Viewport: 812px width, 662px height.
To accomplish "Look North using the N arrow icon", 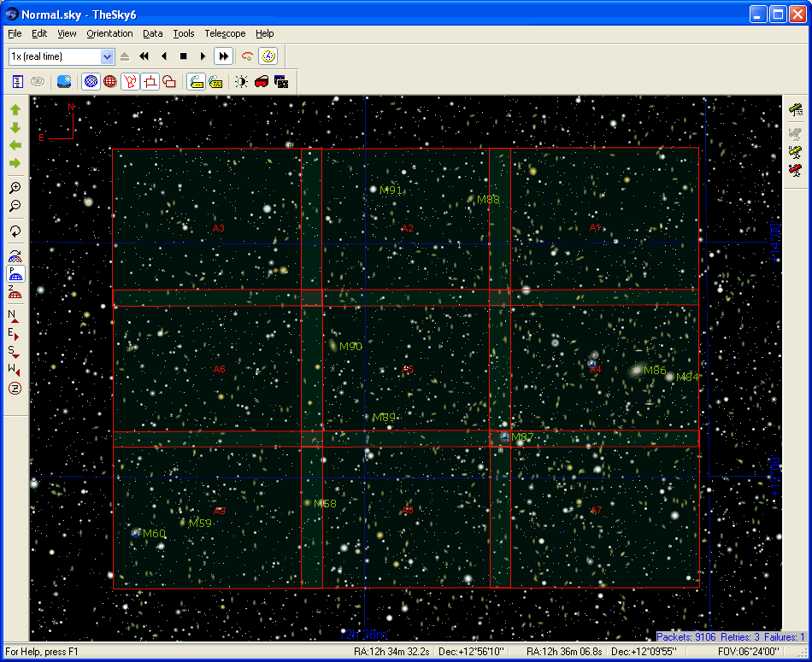I will (x=14, y=316).
